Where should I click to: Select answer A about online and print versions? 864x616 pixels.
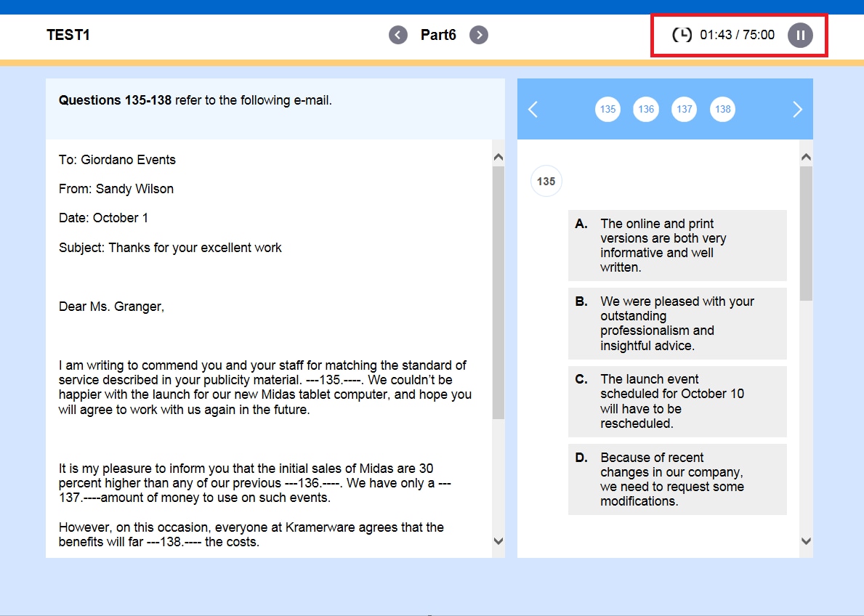tap(677, 246)
